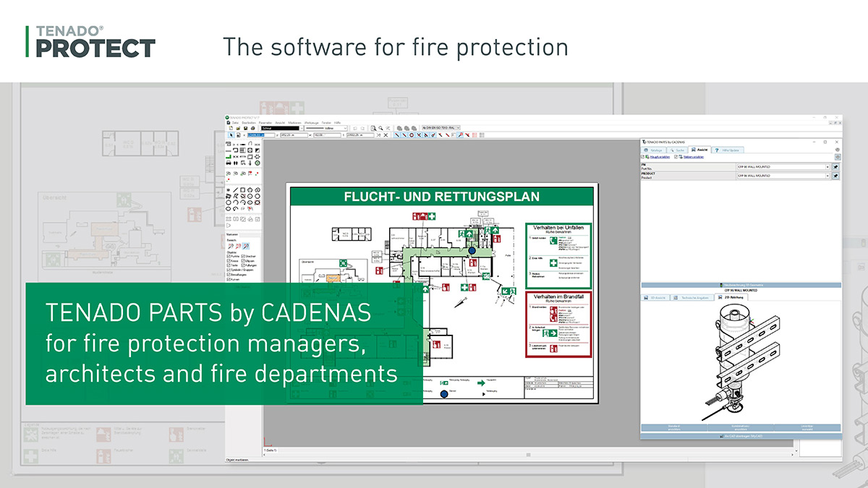Viewport: 868px width, 488px height.
Task: Switch to the Technische Angaben tab
Action: click(693, 297)
